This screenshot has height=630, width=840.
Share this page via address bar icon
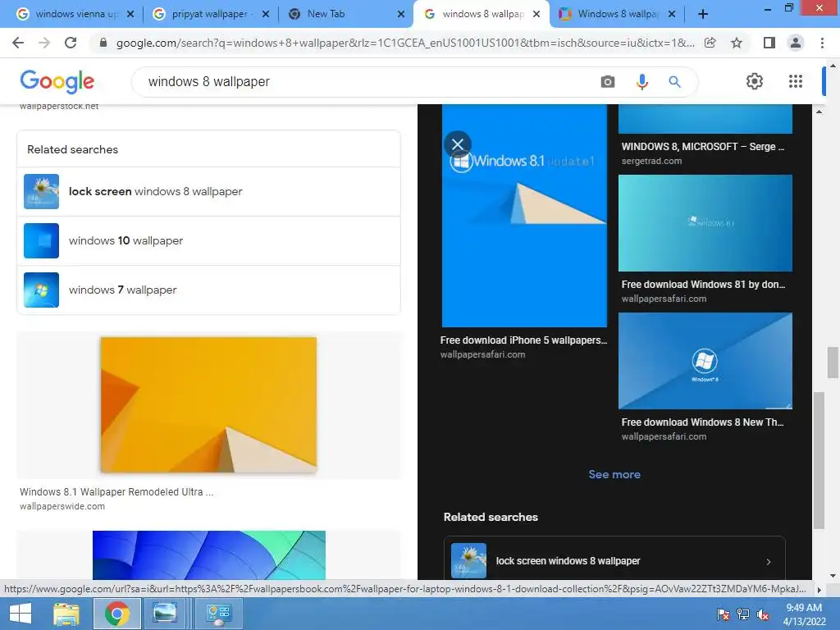pyautogui.click(x=710, y=43)
